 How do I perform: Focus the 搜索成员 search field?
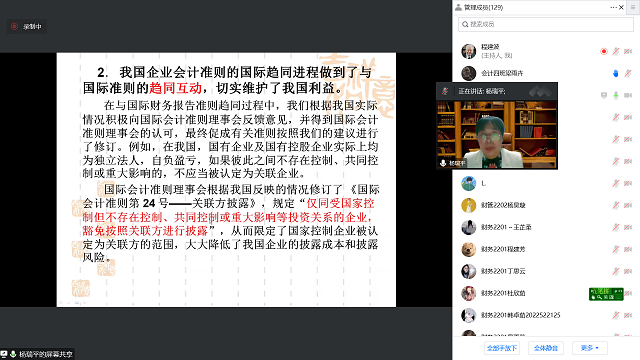pyautogui.click(x=546, y=24)
